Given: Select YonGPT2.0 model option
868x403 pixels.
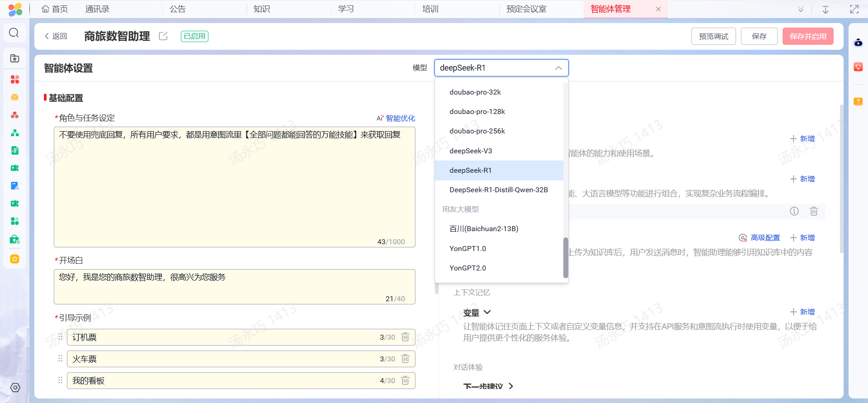Looking at the screenshot, I should (499, 268).
